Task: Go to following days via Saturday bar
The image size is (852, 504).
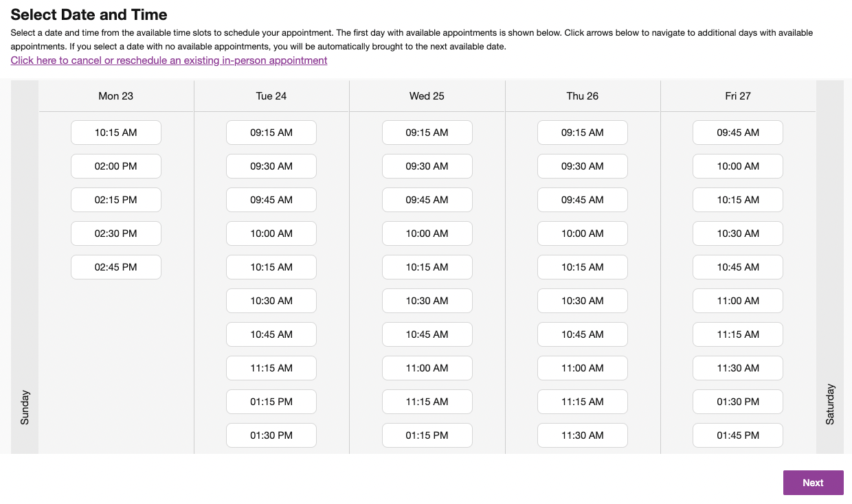Action: [829, 267]
